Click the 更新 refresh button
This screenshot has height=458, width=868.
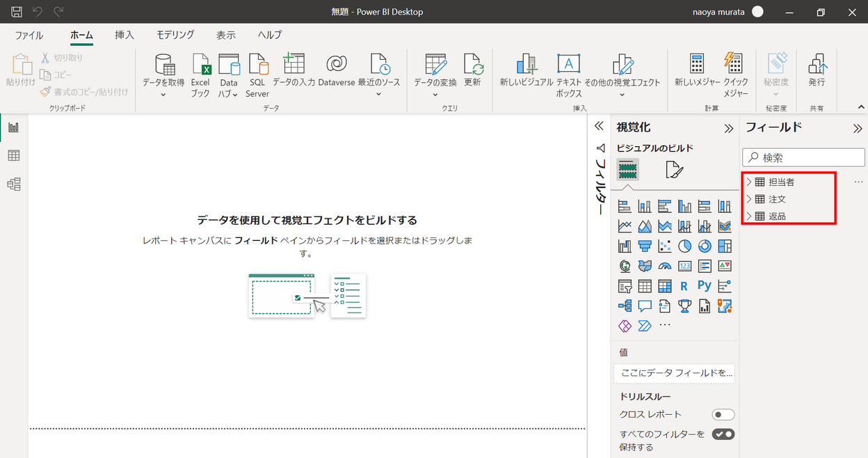[473, 70]
